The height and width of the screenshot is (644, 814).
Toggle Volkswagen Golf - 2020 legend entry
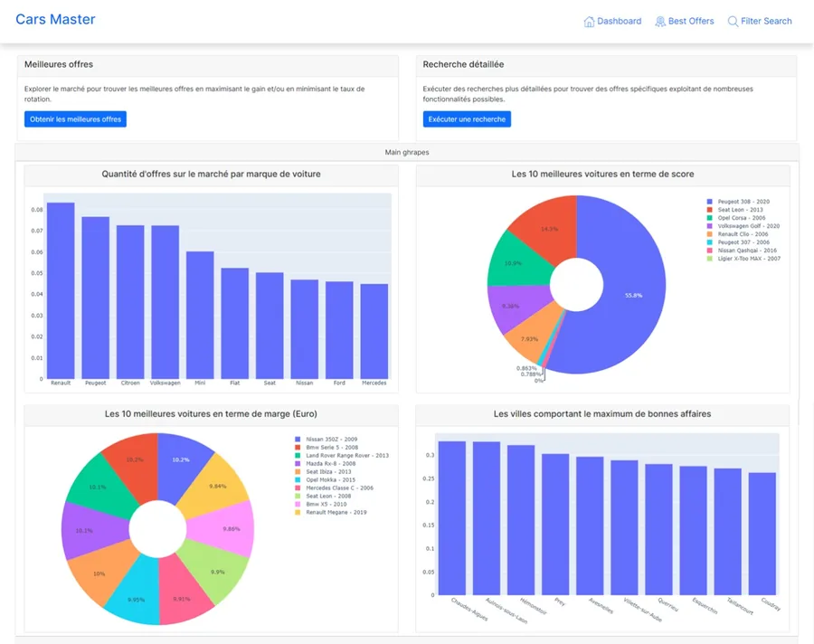coord(743,226)
